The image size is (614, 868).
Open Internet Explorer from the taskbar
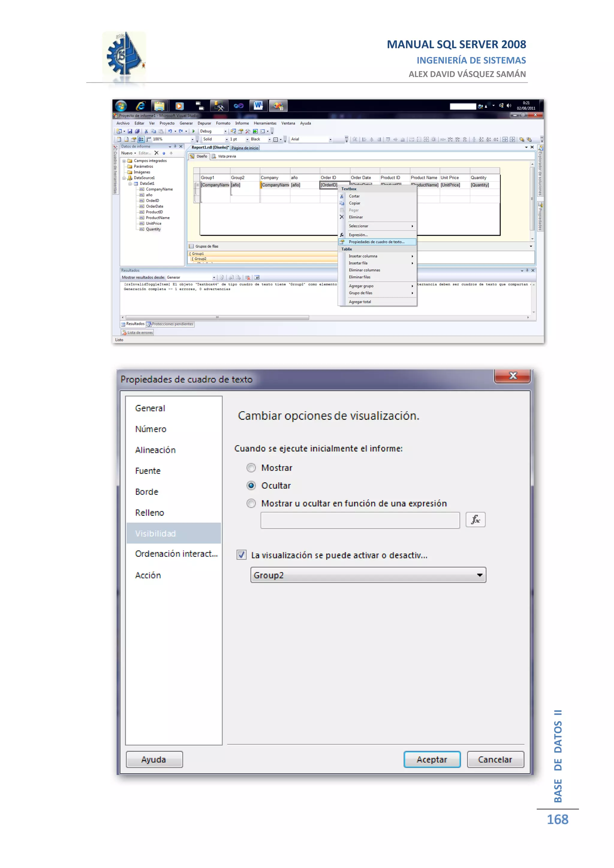click(141, 106)
